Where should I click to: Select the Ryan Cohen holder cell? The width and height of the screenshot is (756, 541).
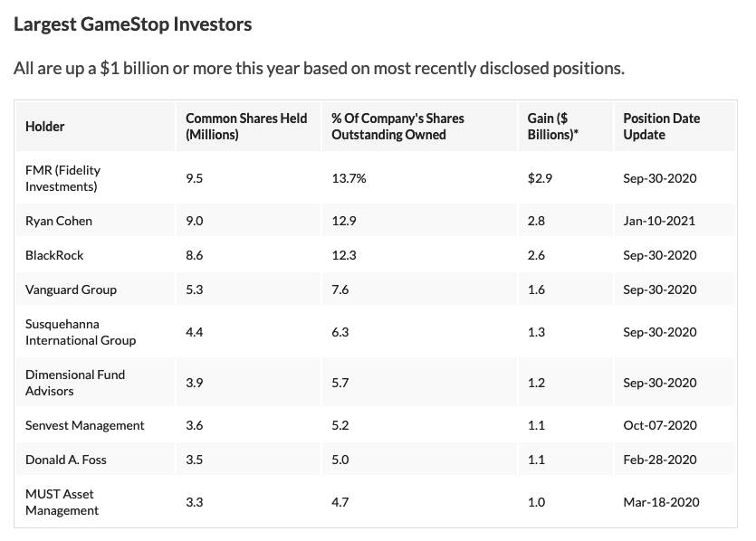point(59,221)
